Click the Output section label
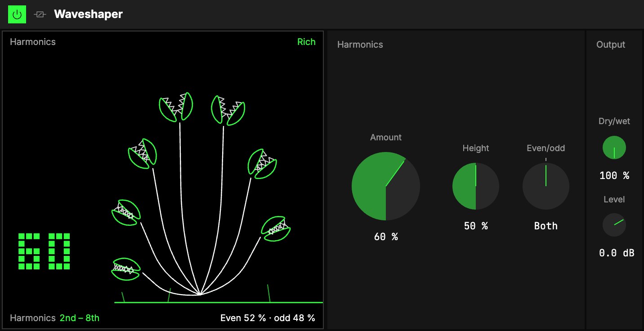This screenshot has height=331, width=644. pyautogui.click(x=611, y=45)
